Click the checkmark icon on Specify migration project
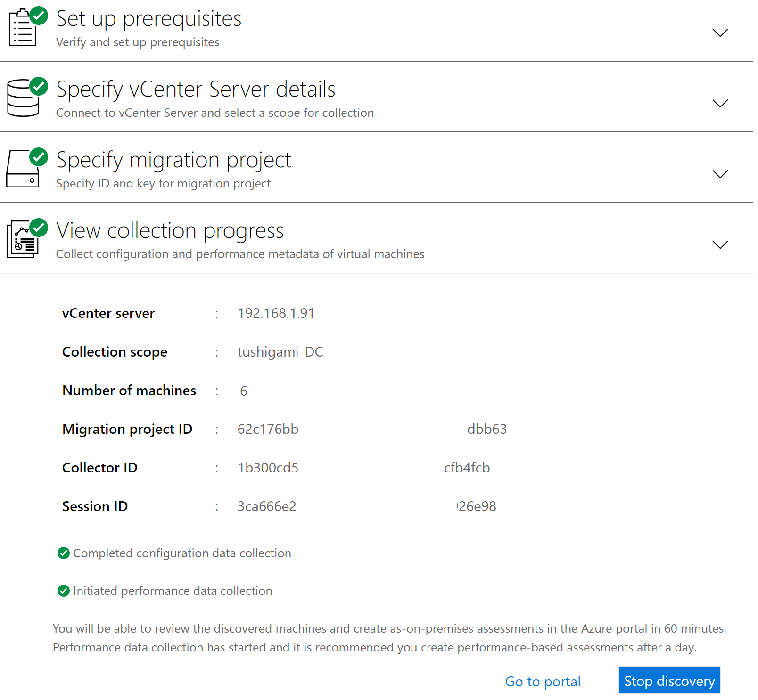Screen dimensions: 758x700 point(40,157)
